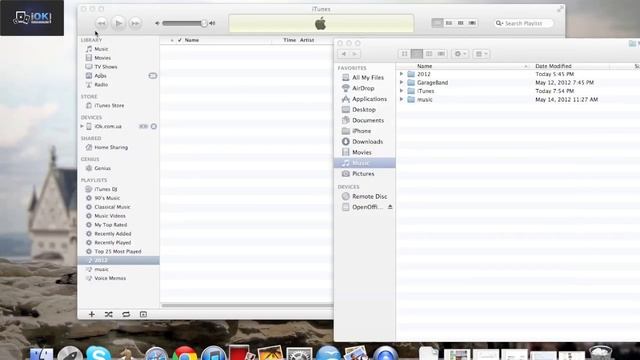Open the Finder action gear menu

[x=460, y=54]
